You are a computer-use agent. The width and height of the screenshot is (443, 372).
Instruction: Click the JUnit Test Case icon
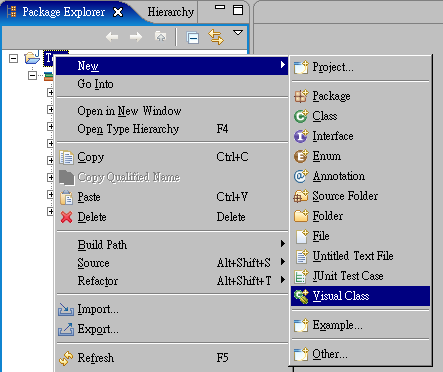click(x=301, y=276)
